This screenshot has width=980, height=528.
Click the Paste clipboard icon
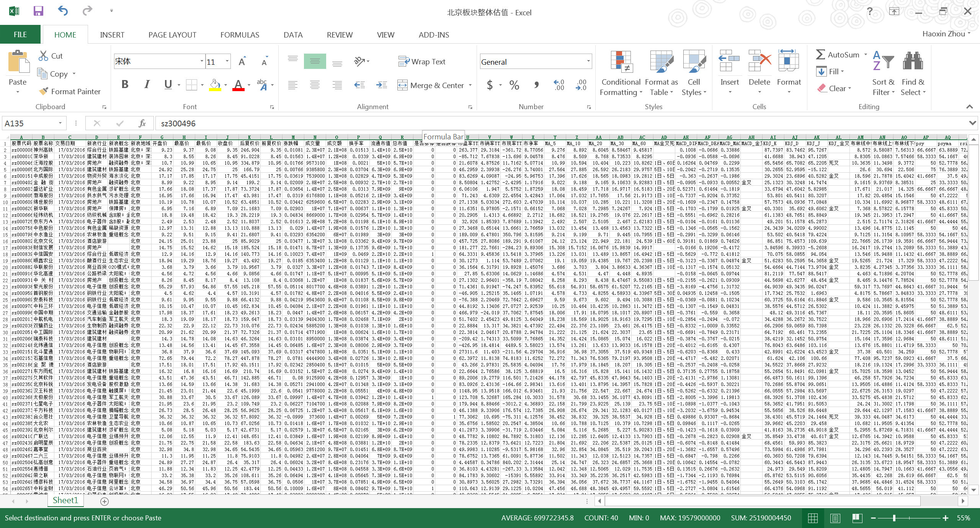(18, 61)
